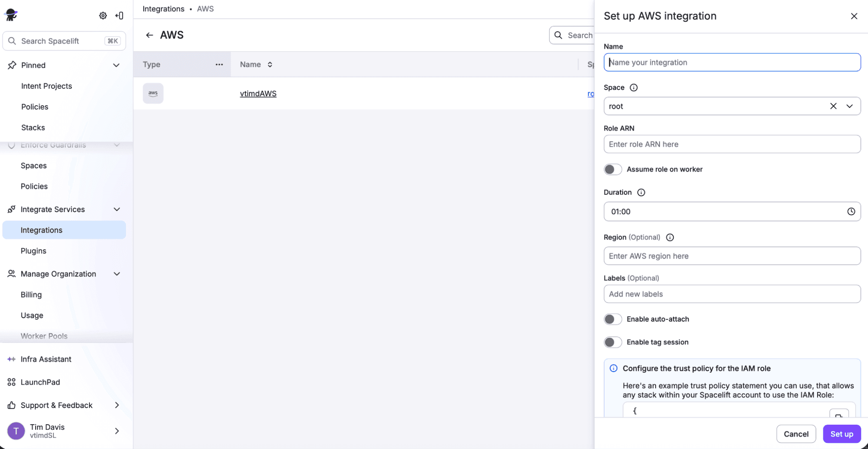Open Billing in the sidebar
The image size is (868, 449).
(31, 295)
